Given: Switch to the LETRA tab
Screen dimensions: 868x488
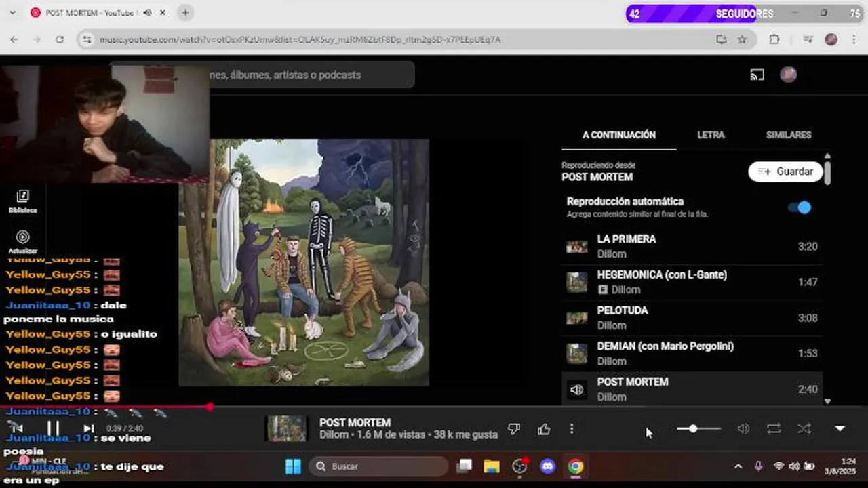Looking at the screenshot, I should pyautogui.click(x=711, y=135).
